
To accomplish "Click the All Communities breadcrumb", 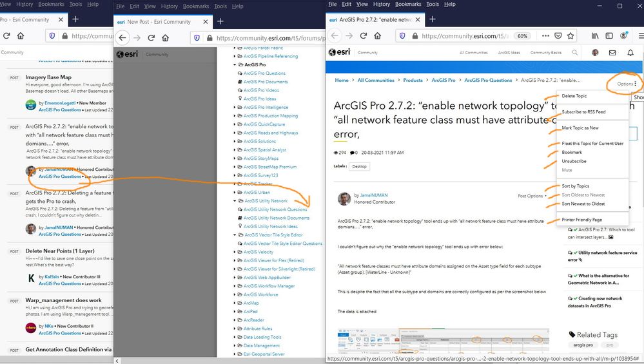I will [x=376, y=80].
